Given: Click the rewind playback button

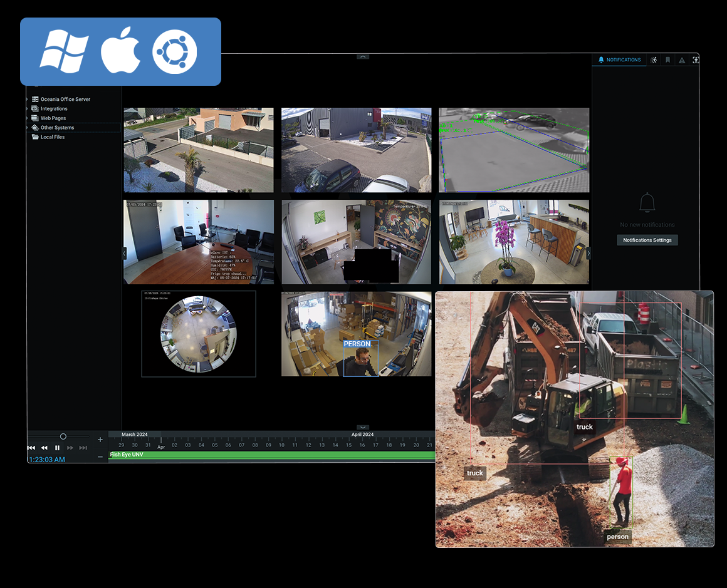Looking at the screenshot, I should click(x=44, y=448).
